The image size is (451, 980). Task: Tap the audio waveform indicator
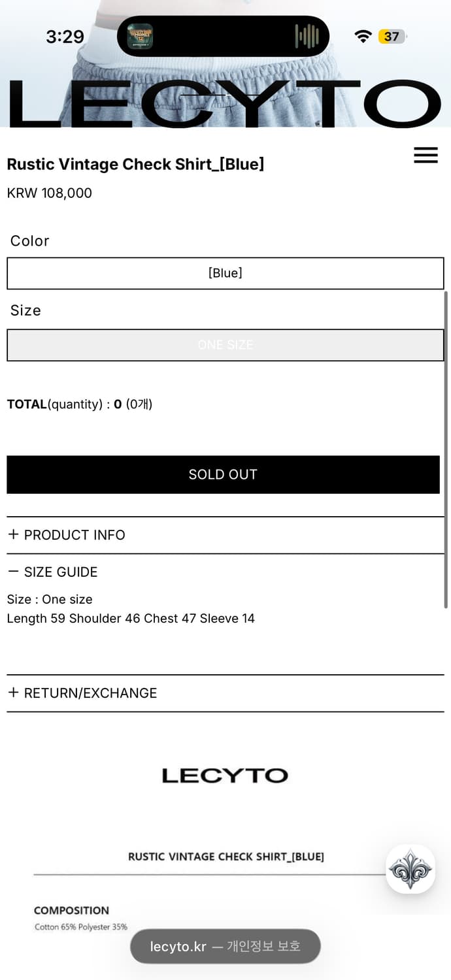(x=307, y=37)
